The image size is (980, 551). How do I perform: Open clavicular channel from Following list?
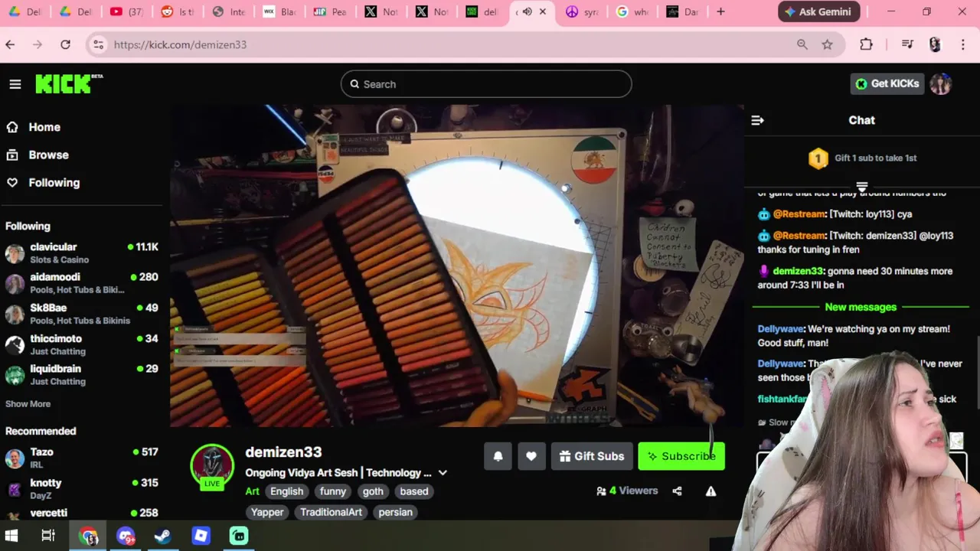(x=81, y=253)
